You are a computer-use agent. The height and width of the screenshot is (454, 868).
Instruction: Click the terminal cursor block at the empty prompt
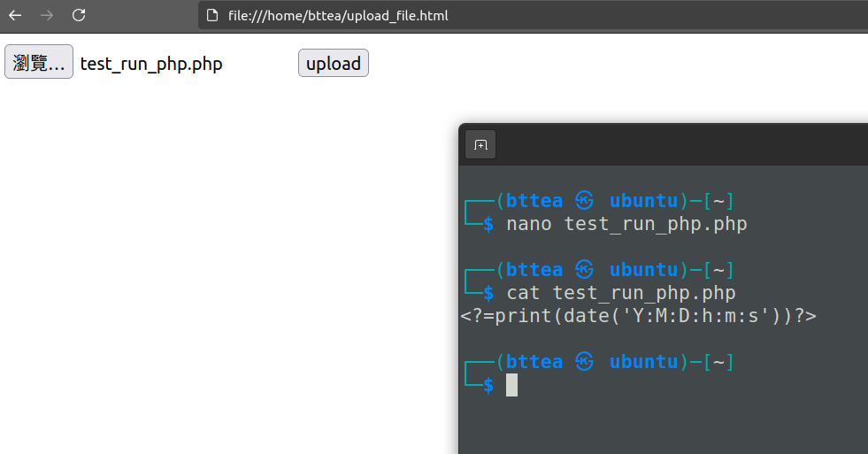tap(512, 385)
